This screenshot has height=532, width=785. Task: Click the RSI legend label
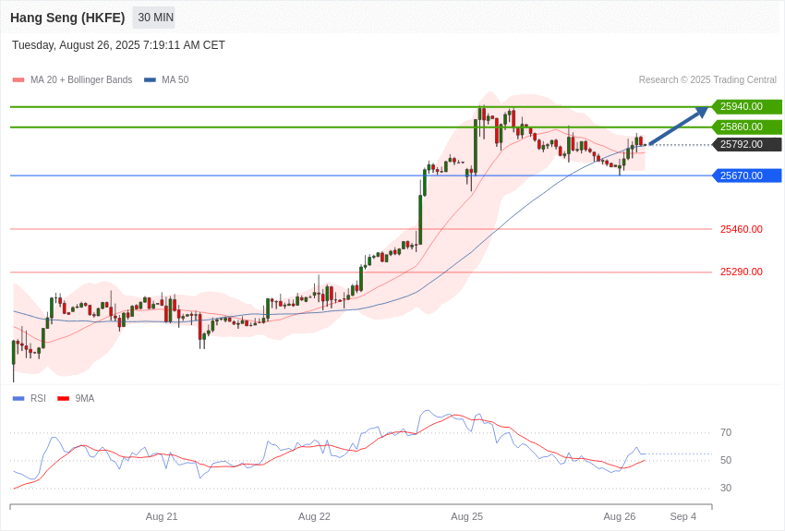38,399
